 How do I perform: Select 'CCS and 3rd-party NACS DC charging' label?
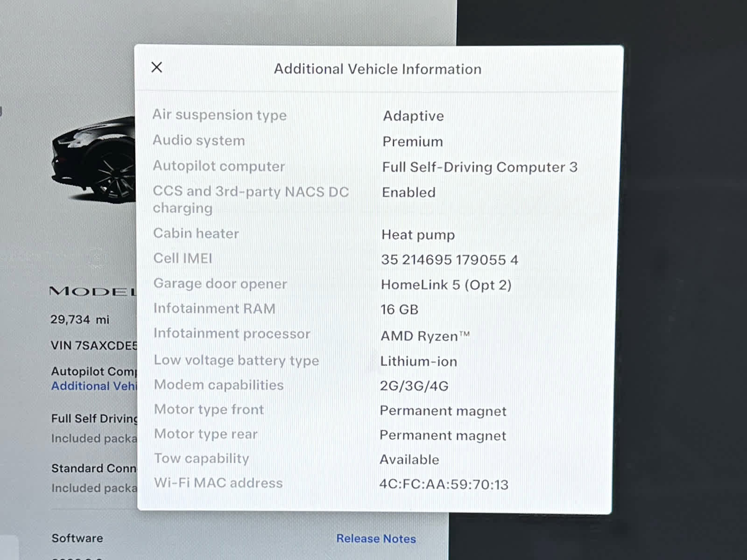pyautogui.click(x=251, y=200)
